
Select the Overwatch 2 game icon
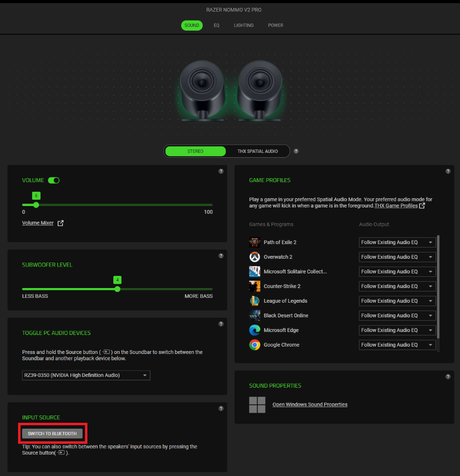254,257
